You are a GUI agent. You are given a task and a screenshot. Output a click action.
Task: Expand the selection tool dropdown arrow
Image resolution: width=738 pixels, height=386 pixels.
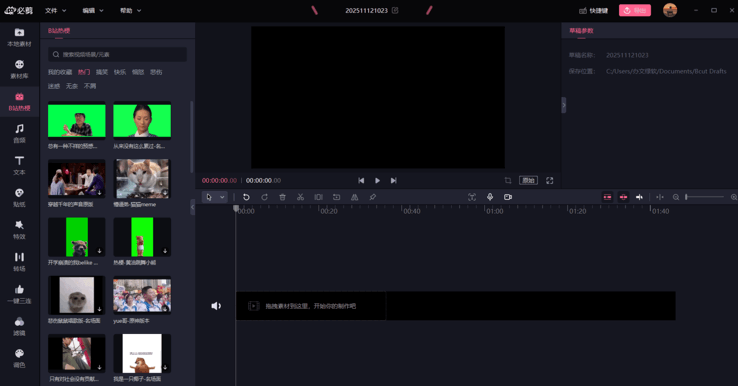tap(222, 197)
